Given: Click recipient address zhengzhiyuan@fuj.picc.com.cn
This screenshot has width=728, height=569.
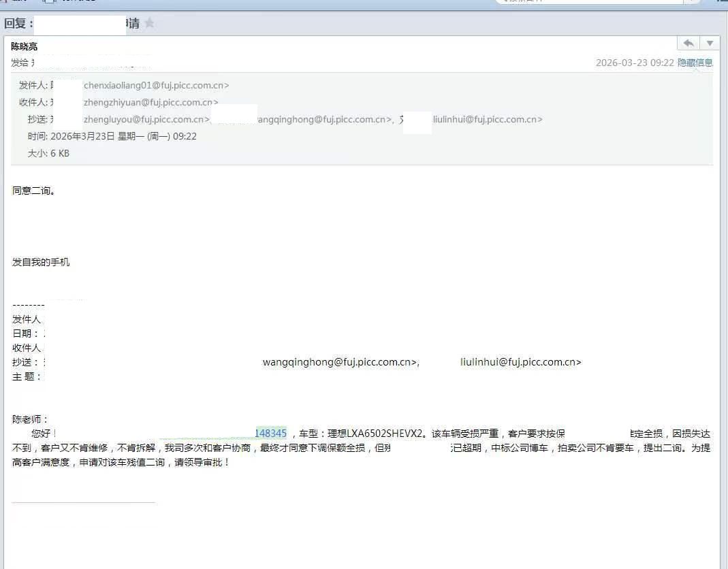Looking at the screenshot, I should tap(151, 103).
